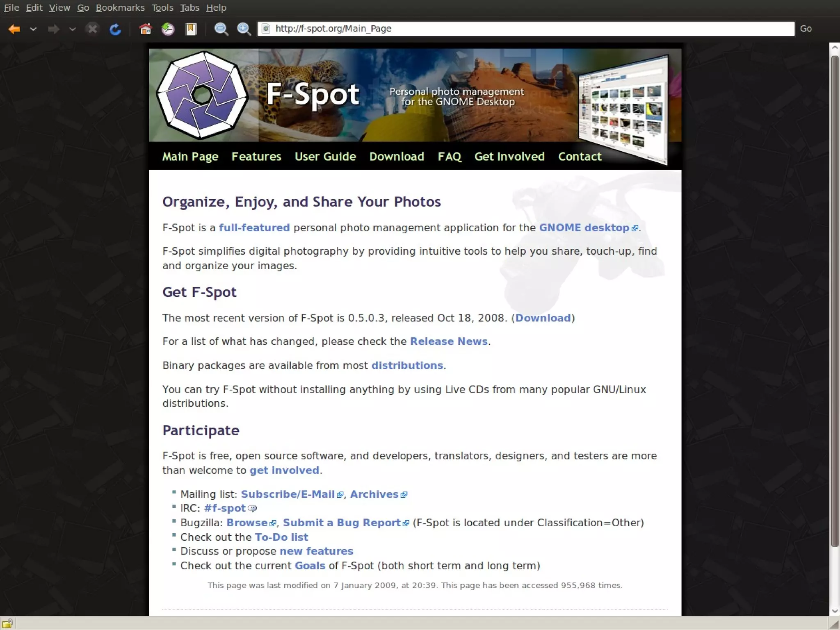Open the Bookmarks menu
This screenshot has width=840, height=630.
[x=120, y=8]
